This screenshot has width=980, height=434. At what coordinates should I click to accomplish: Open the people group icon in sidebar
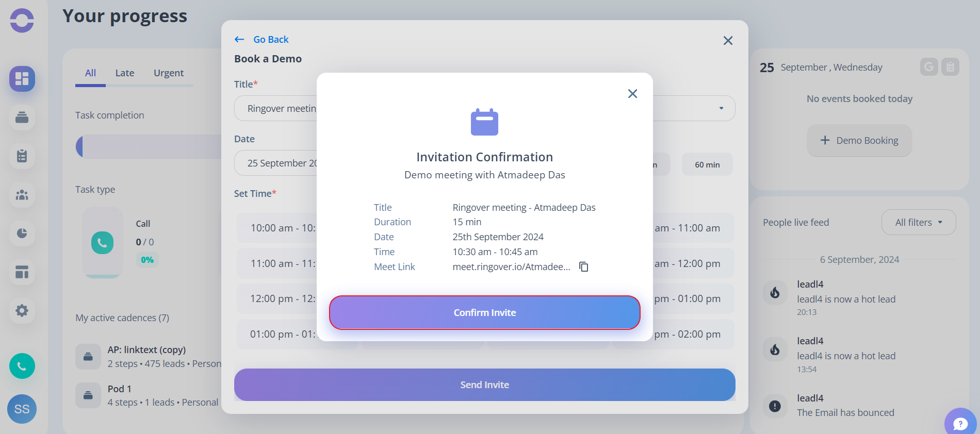22,195
